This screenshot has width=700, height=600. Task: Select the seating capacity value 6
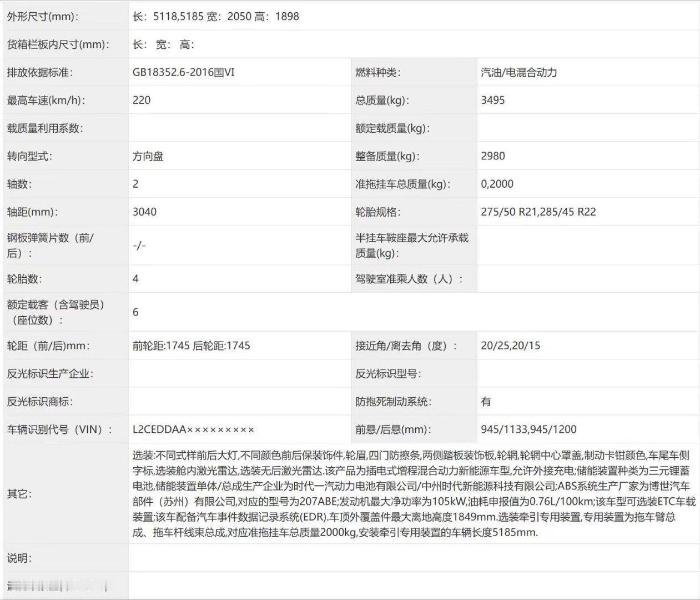pos(136,312)
